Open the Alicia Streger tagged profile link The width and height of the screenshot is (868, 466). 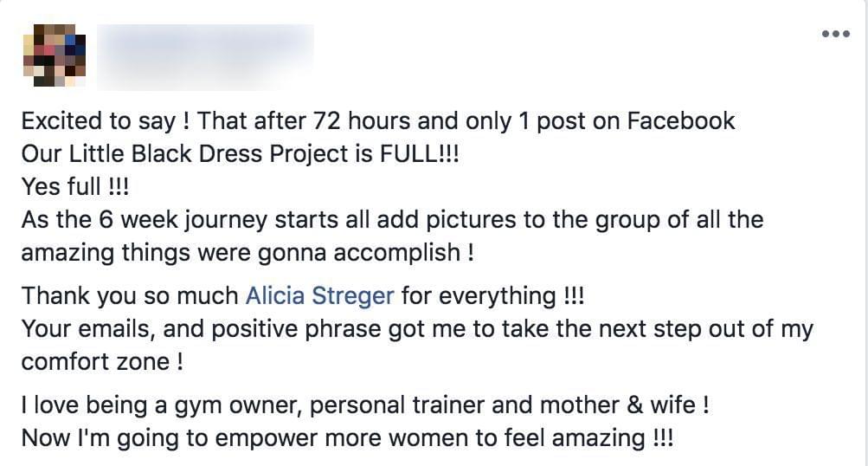coord(319,295)
